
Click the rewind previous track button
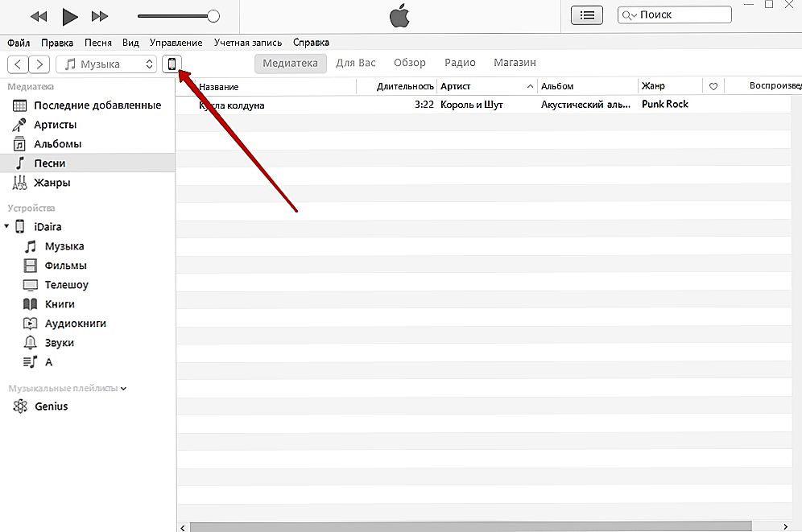point(38,16)
